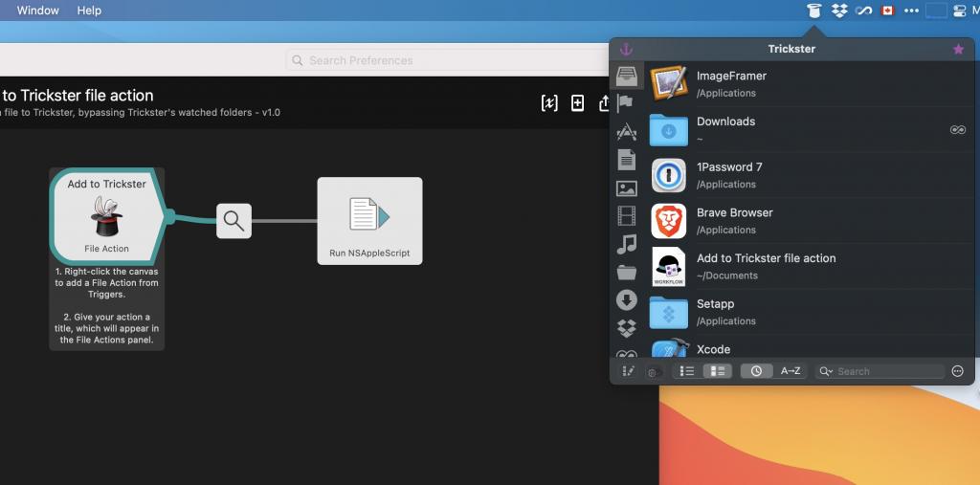Expand the search scope magnifier dropdown
The width and height of the screenshot is (980, 485).
(x=825, y=371)
